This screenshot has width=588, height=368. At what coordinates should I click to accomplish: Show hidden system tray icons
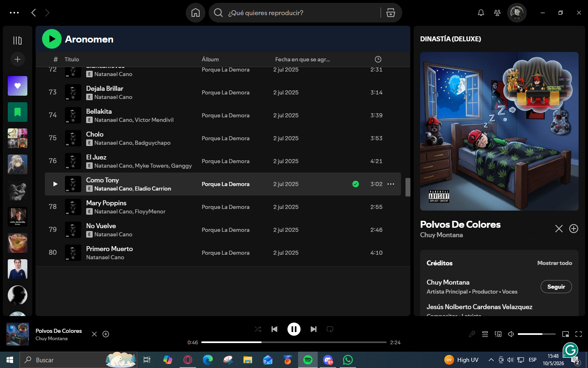491,360
